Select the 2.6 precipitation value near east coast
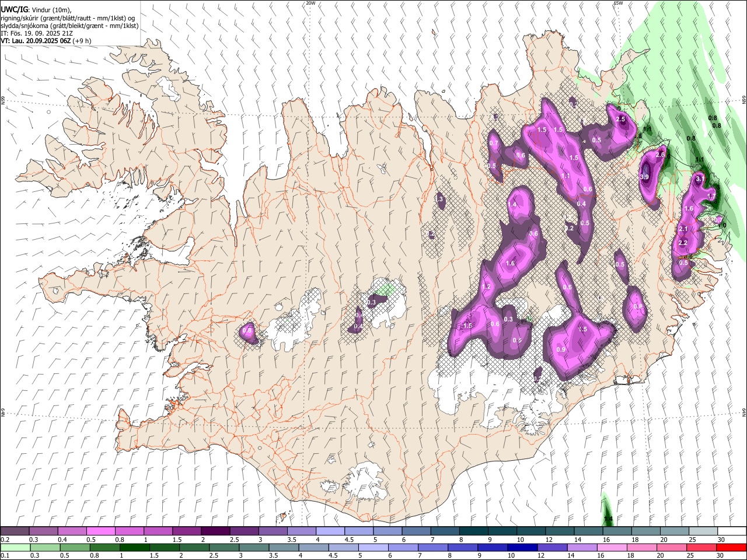Image resolution: width=747 pixels, height=560 pixels. tap(660, 155)
